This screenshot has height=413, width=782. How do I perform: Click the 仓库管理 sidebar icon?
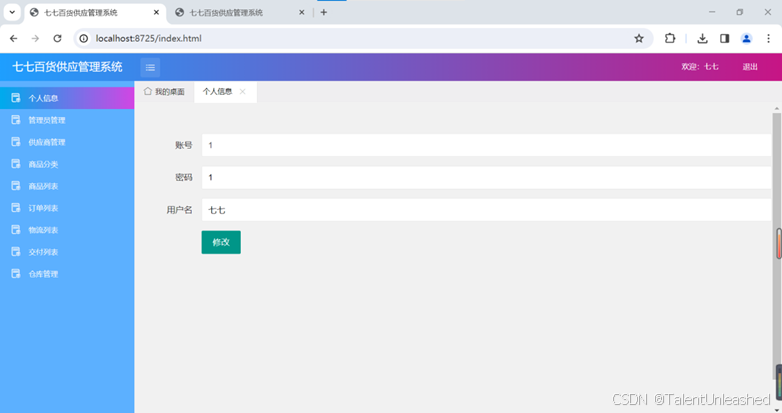point(16,273)
